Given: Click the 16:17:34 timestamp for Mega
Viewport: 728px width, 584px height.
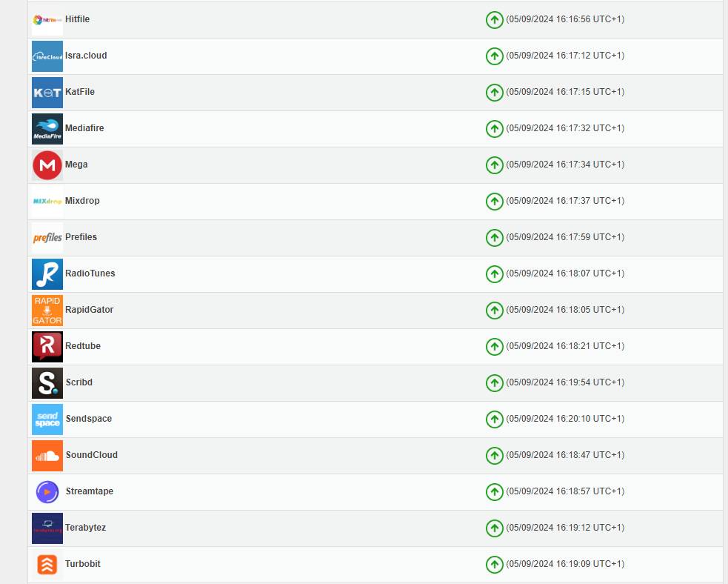Looking at the screenshot, I should (565, 165).
